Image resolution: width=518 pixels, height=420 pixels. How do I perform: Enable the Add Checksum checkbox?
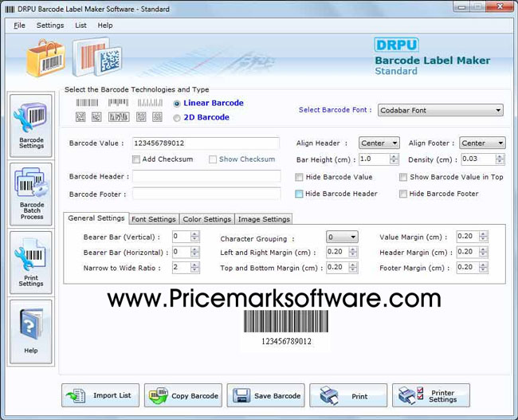click(135, 159)
